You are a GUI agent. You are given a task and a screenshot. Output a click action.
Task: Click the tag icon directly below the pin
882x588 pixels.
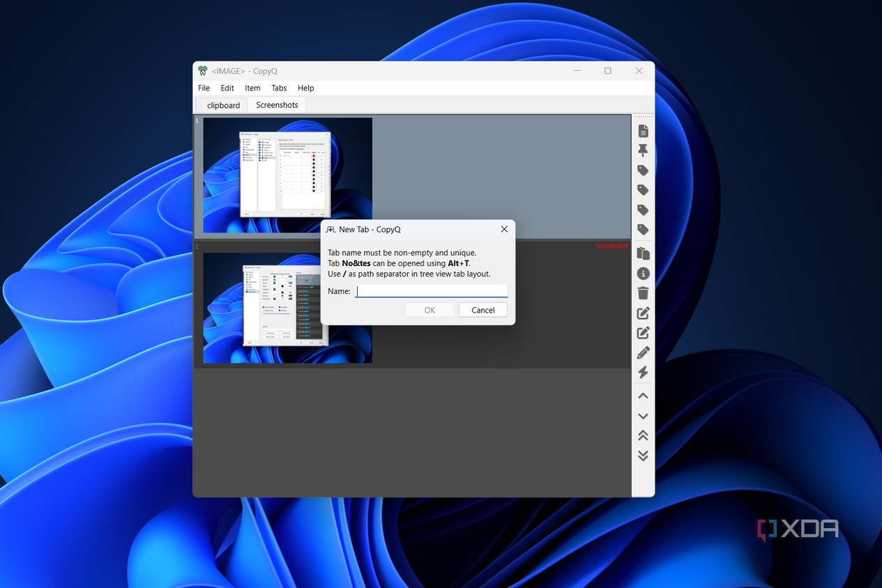tap(643, 171)
